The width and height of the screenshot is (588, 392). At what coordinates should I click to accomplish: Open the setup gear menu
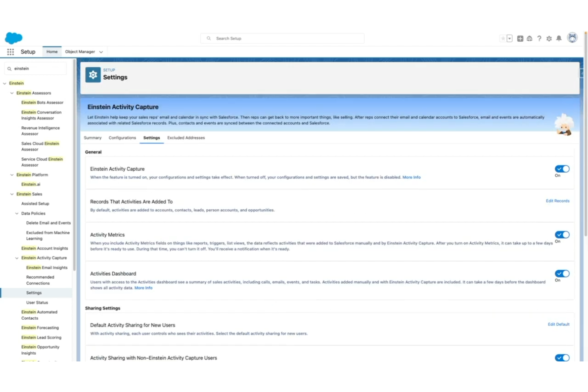pos(549,39)
